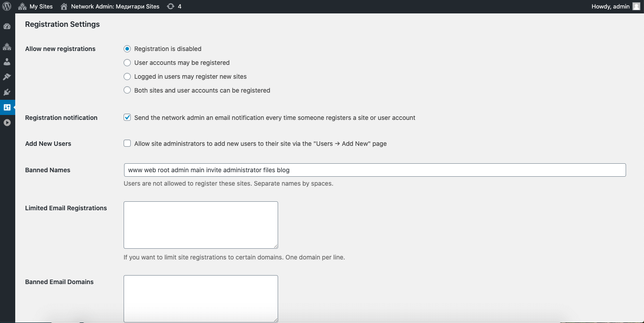Click the 'Registration notification' label
The width and height of the screenshot is (644, 323).
(x=61, y=118)
